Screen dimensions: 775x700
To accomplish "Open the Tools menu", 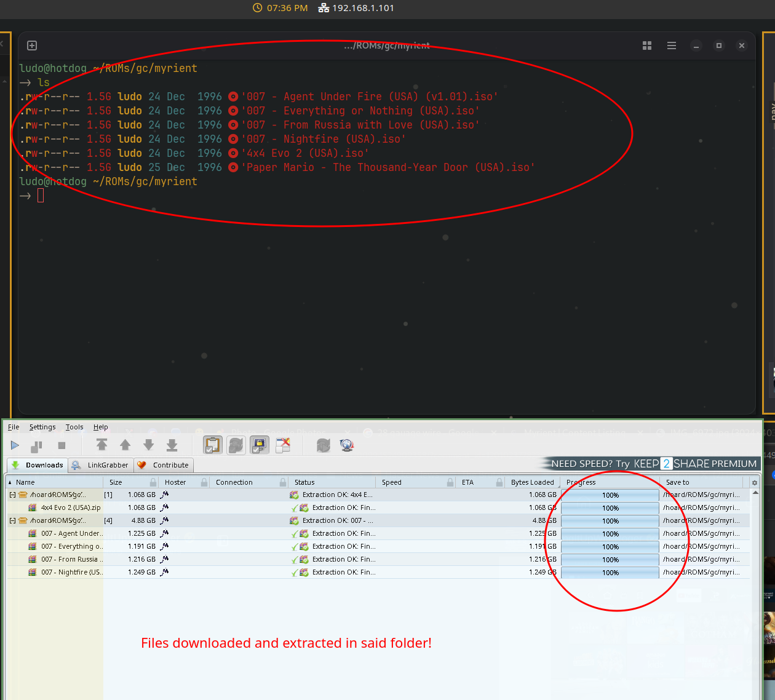I will click(74, 427).
